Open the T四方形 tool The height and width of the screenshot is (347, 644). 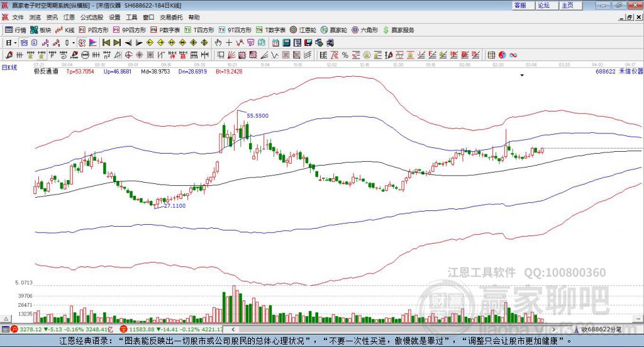[x=199, y=30]
